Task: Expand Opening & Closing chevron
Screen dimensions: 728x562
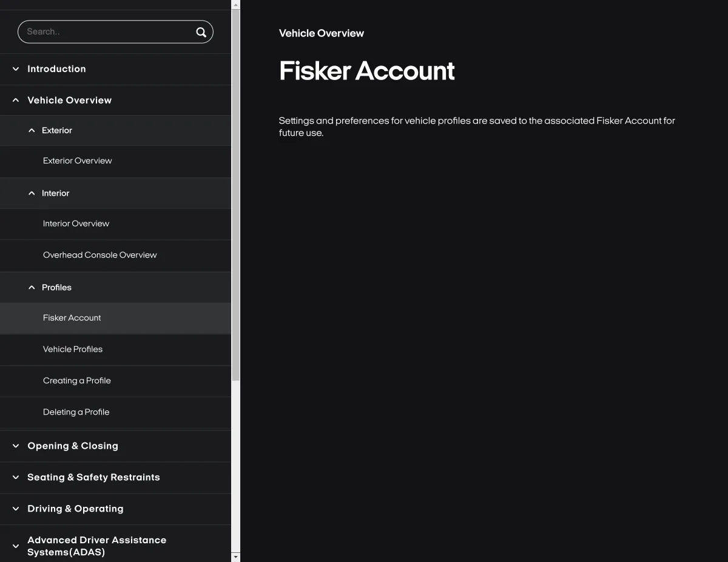Action: (16, 446)
